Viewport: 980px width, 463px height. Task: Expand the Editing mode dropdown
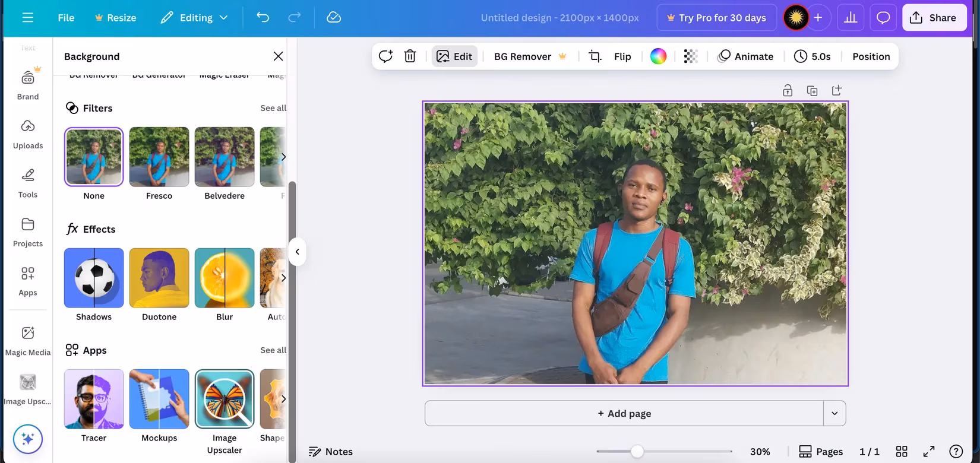point(194,18)
